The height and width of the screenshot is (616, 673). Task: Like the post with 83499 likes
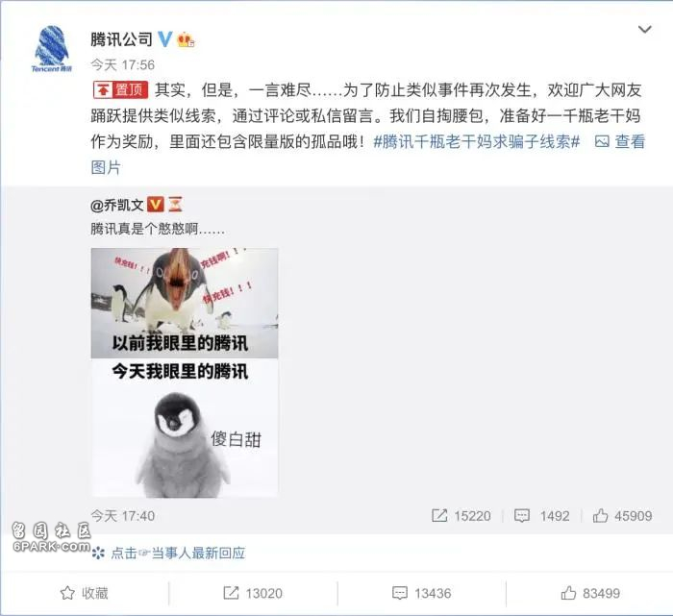(x=590, y=593)
